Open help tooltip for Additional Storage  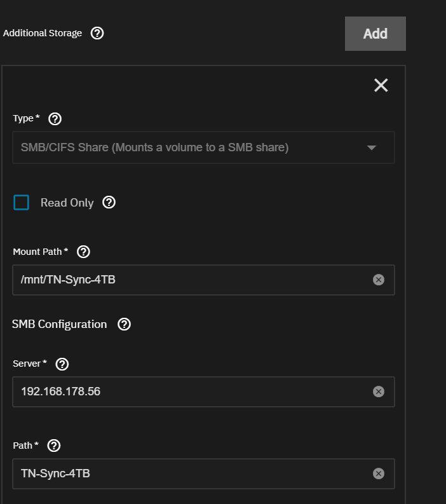click(x=97, y=33)
